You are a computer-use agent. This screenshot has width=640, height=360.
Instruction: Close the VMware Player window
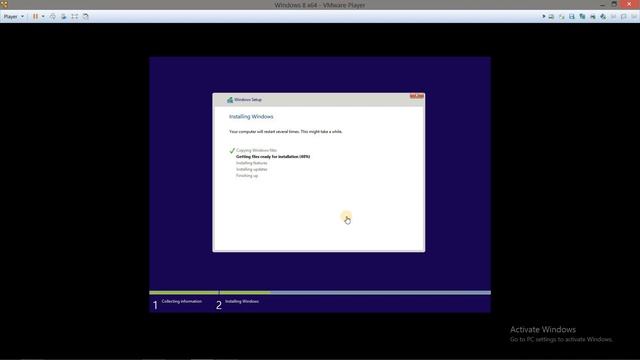pyautogui.click(x=629, y=4)
